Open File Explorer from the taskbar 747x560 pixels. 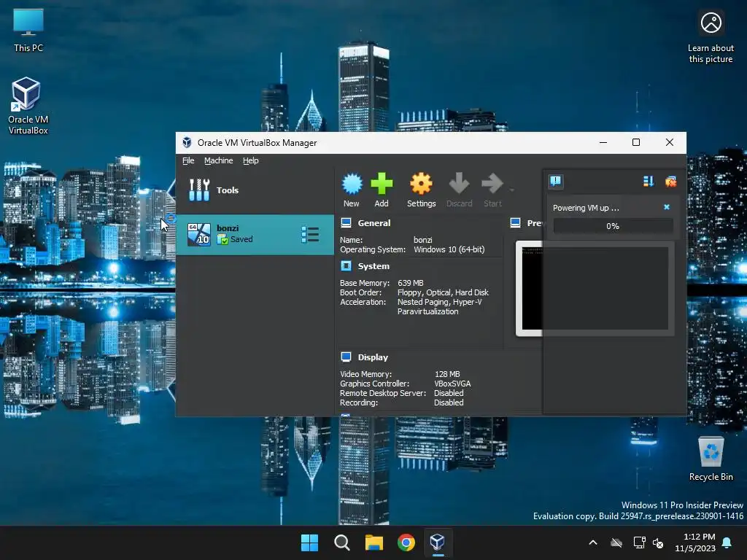point(374,542)
